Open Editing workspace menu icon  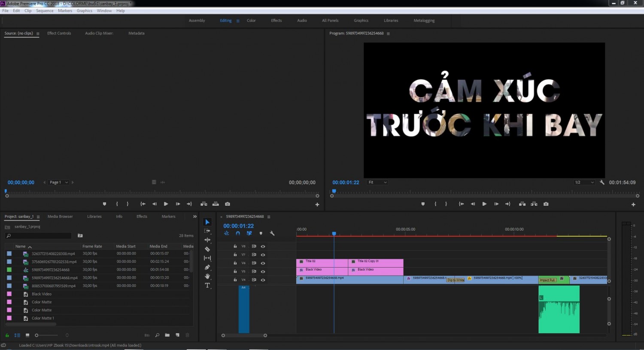click(x=238, y=21)
